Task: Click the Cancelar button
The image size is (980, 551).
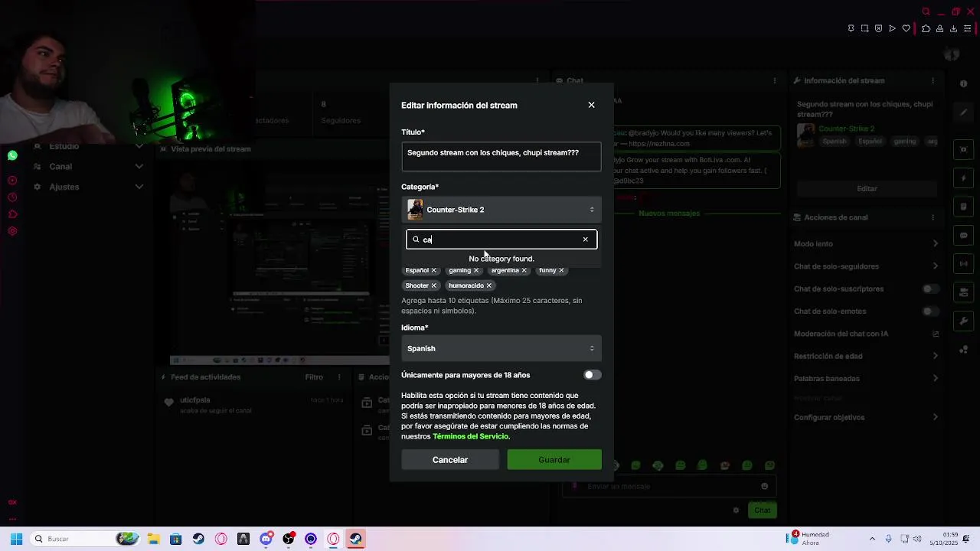Action: tap(450, 460)
